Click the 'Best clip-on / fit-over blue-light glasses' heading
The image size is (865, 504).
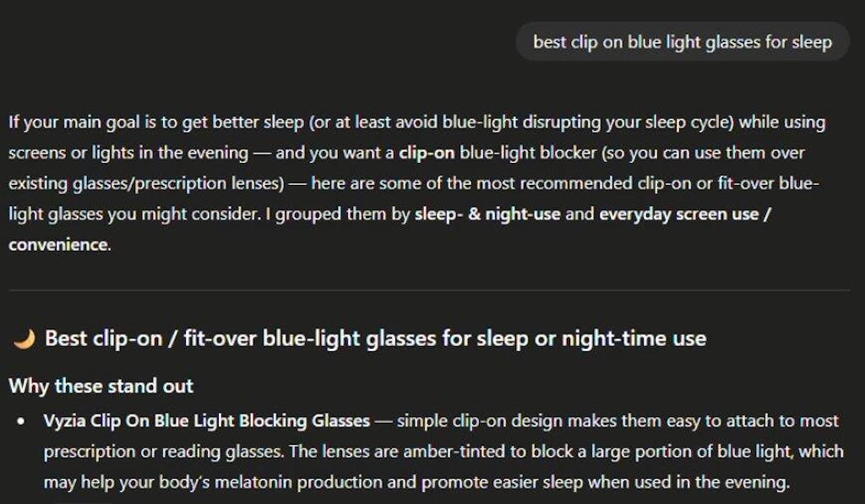[375, 339]
